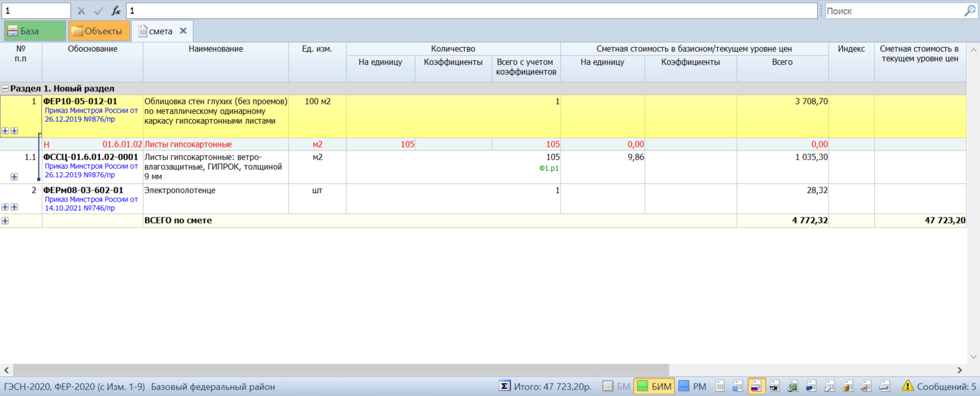Select the red Листы гипсокартонные resource row
Image resolution: width=980 pixels, height=396 pixels.
[483, 144]
